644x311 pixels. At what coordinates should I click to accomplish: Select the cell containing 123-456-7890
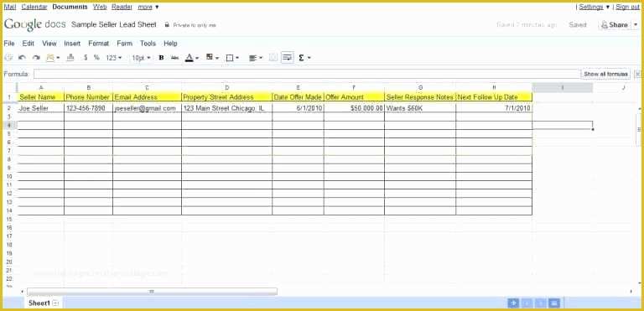click(x=88, y=108)
